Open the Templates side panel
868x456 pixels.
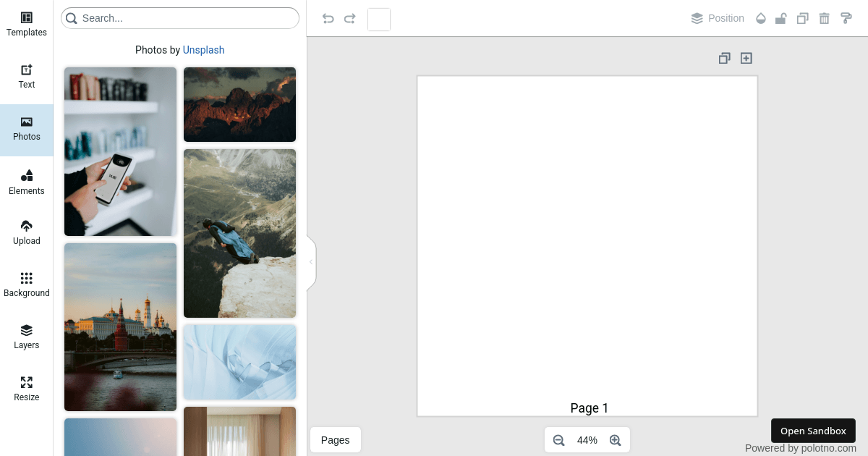pos(26,25)
